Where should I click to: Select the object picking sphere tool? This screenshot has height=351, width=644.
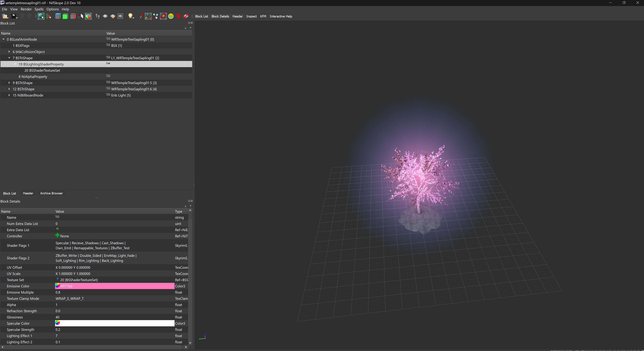pyautogui.click(x=41, y=16)
